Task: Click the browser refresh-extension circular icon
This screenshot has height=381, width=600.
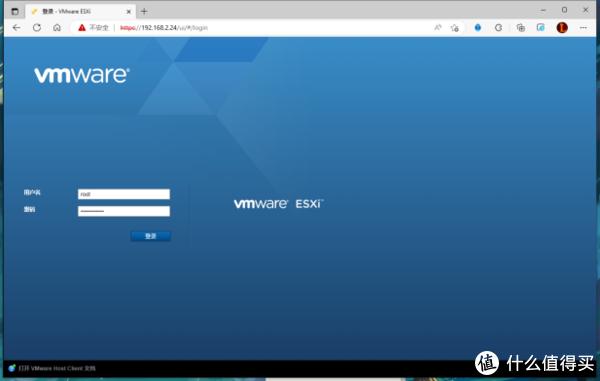Action: point(498,28)
